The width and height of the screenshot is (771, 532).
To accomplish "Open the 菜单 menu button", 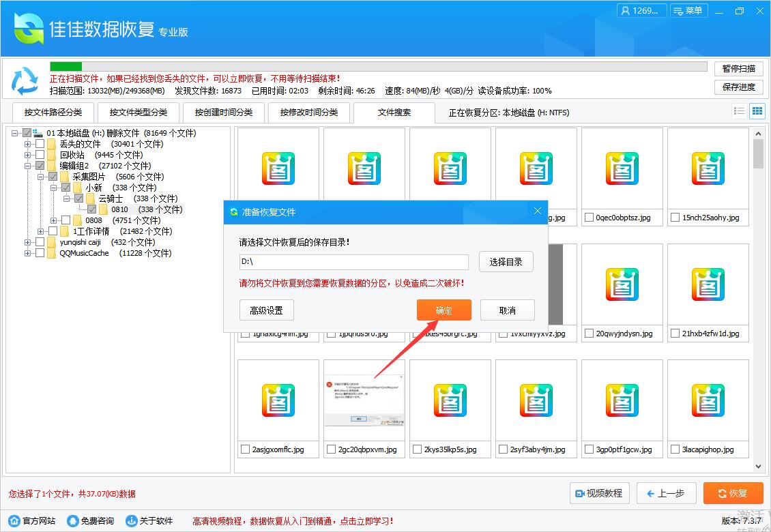I will 689,10.
